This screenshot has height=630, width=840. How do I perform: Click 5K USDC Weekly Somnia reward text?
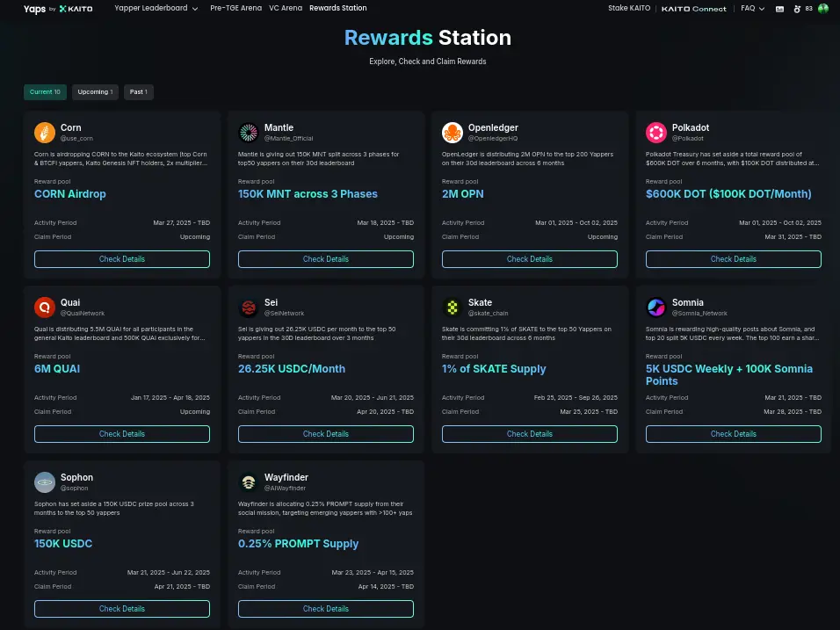click(729, 375)
